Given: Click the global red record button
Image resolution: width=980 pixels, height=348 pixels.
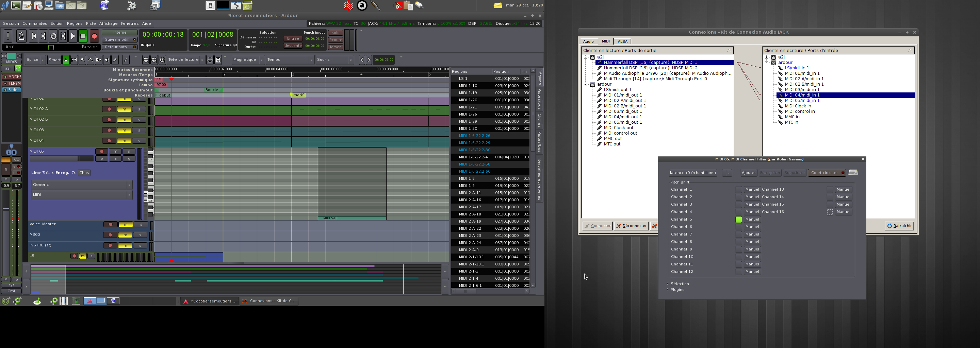Looking at the screenshot, I should click(94, 36).
